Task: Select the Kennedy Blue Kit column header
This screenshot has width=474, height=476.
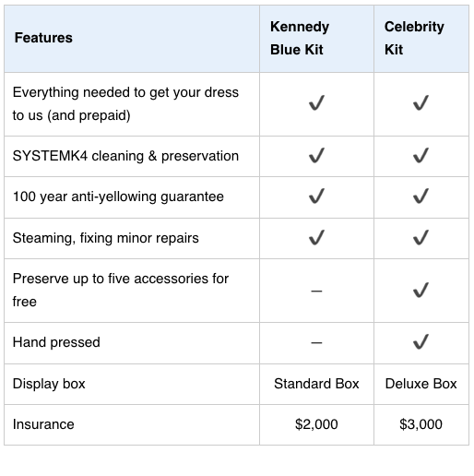Action: coord(300,38)
